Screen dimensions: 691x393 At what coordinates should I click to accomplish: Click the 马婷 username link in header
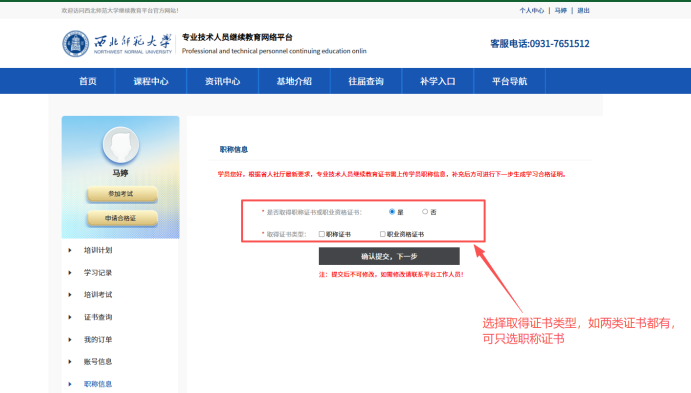(561, 11)
